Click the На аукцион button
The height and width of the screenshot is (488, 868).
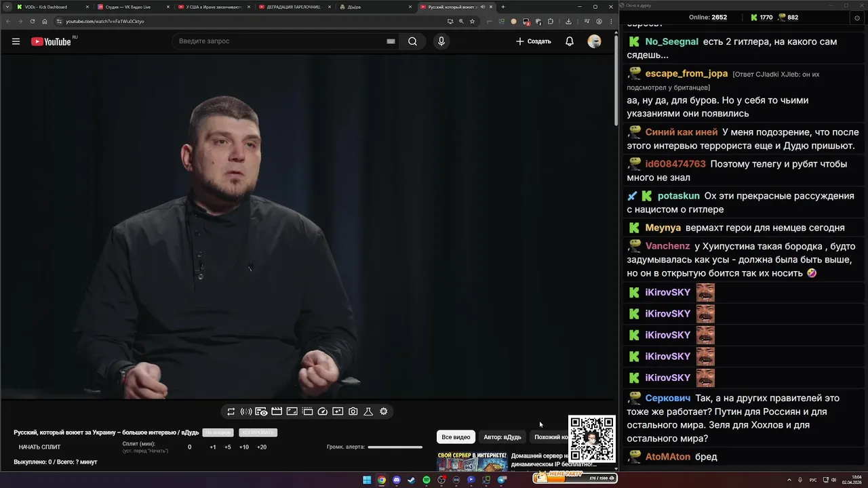pyautogui.click(x=218, y=432)
